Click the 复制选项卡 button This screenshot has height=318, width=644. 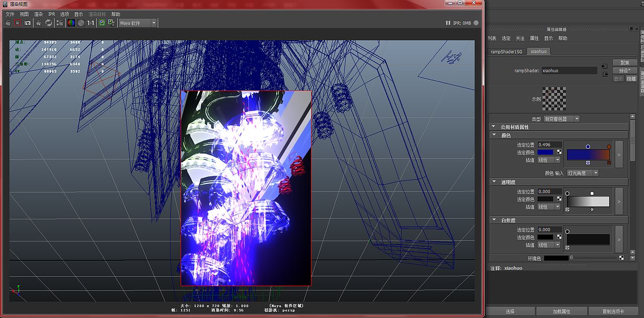tap(613, 311)
